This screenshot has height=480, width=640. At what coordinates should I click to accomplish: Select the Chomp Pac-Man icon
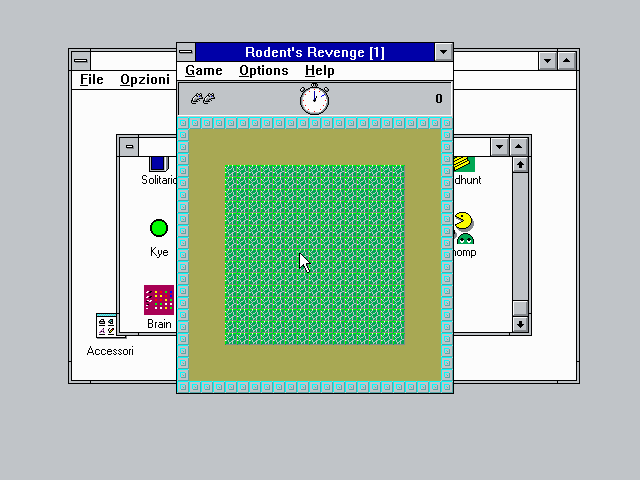(464, 228)
